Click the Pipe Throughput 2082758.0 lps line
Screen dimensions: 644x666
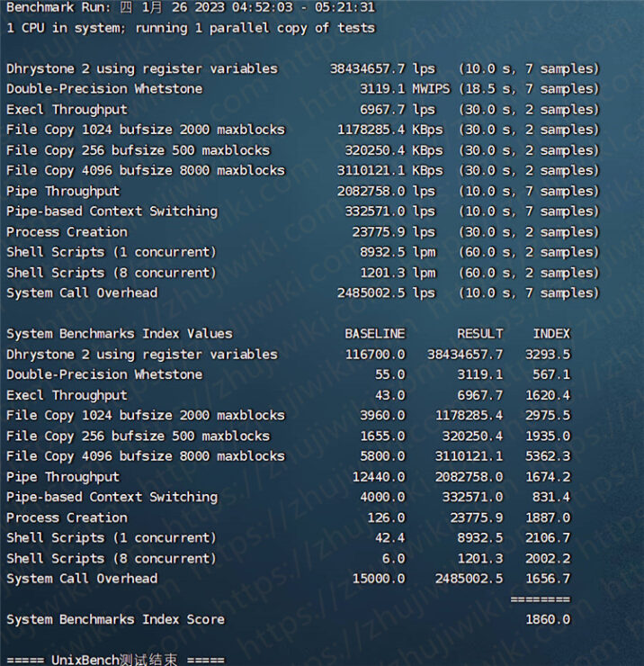coord(302,191)
